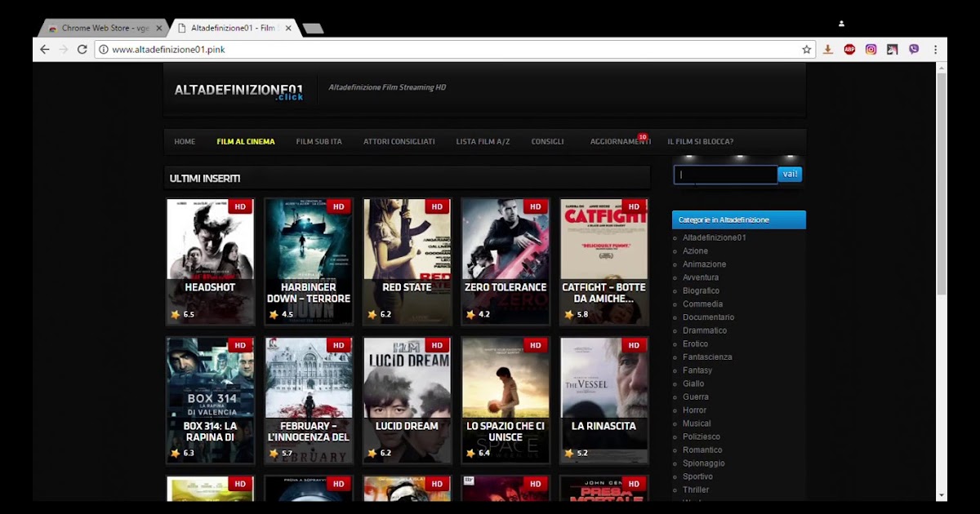Viewport: 980px width, 514px height.
Task: Open the Viber extension icon
Action: (x=914, y=50)
